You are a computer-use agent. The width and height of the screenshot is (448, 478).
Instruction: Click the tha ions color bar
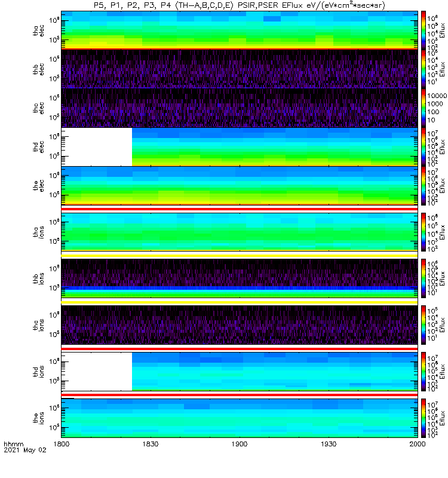[x=424, y=232]
